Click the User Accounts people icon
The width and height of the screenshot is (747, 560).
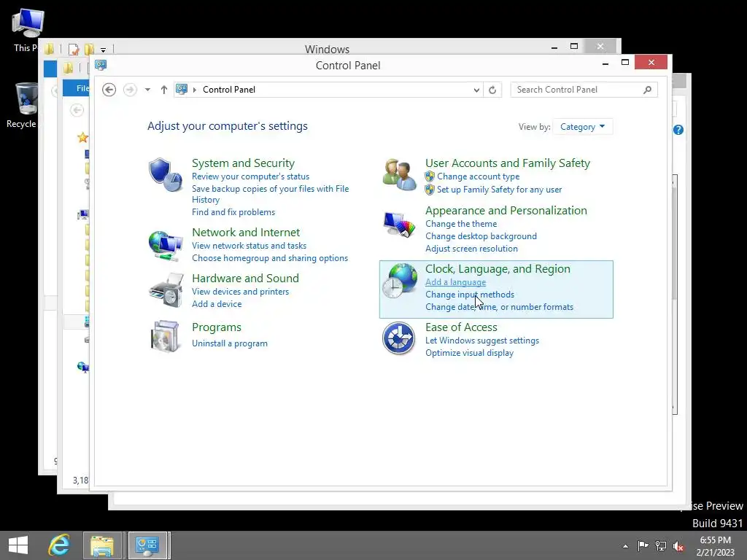(399, 175)
